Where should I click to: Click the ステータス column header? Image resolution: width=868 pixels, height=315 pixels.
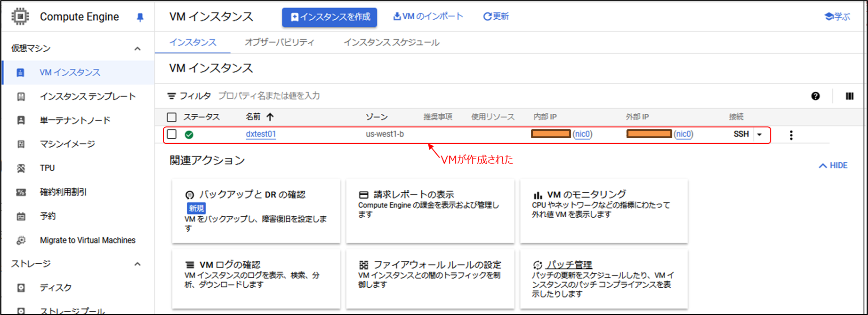tap(201, 117)
